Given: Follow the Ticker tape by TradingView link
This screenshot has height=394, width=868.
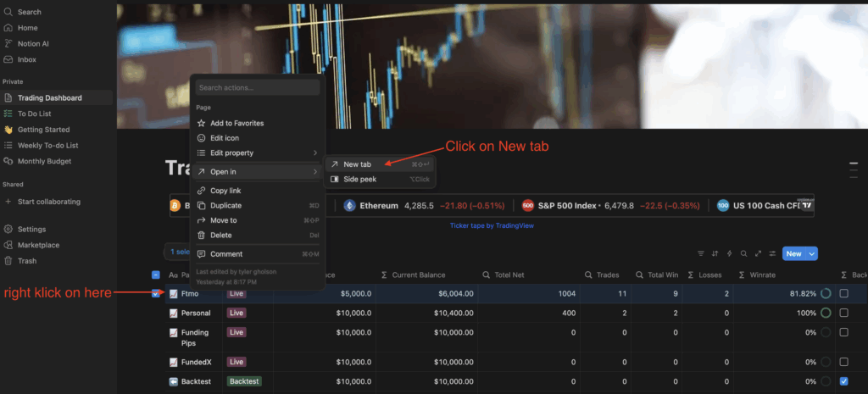Looking at the screenshot, I should (492, 225).
